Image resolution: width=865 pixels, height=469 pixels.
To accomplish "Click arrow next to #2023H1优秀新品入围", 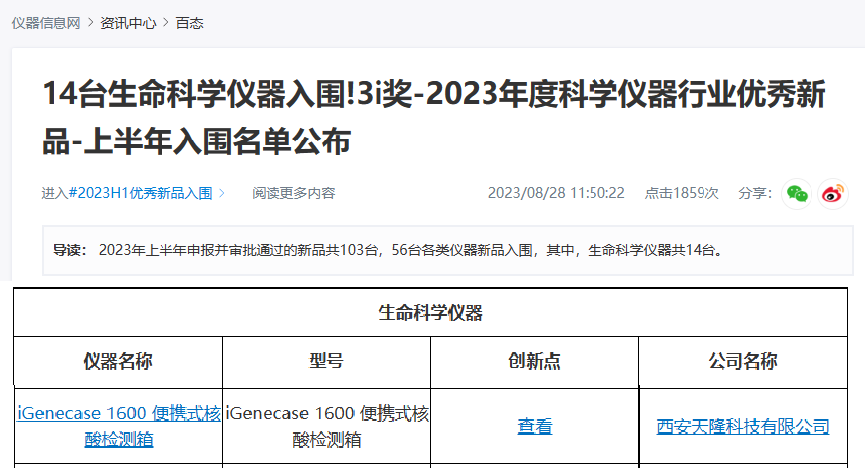I will pos(222,193).
